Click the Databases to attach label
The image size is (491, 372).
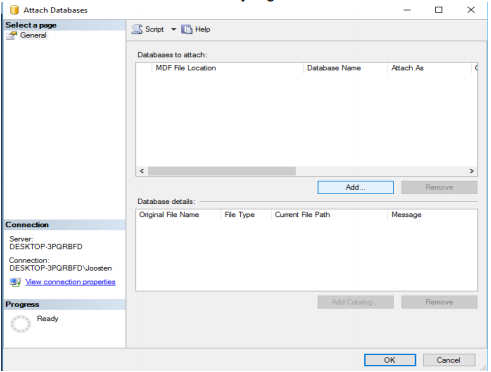172,55
